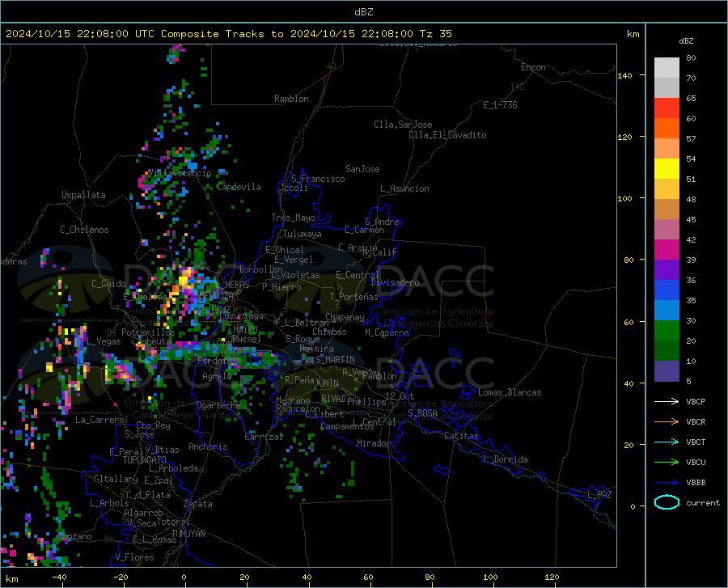Click the 'S_ROSA' map label
This screenshot has width=728, height=588.
422,413
